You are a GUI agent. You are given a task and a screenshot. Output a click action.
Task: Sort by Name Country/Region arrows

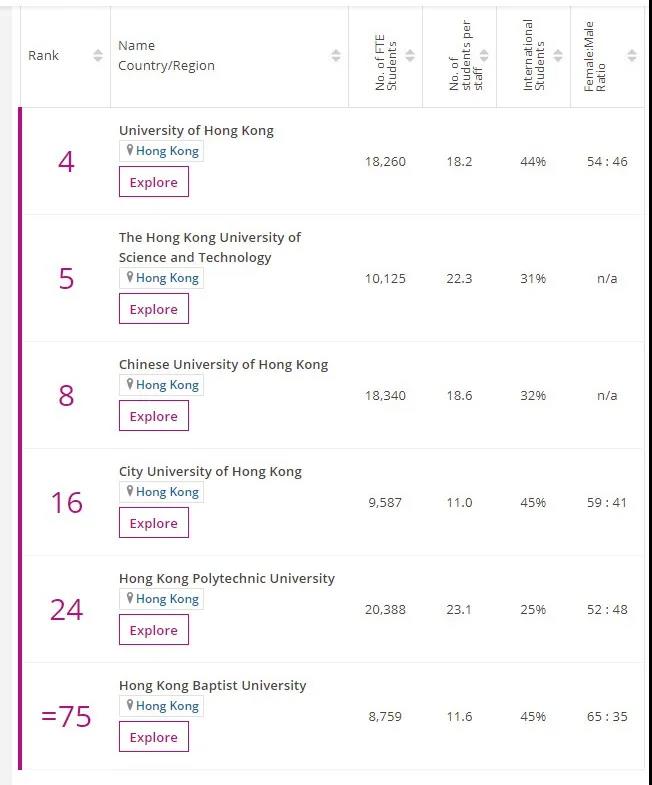pos(336,56)
